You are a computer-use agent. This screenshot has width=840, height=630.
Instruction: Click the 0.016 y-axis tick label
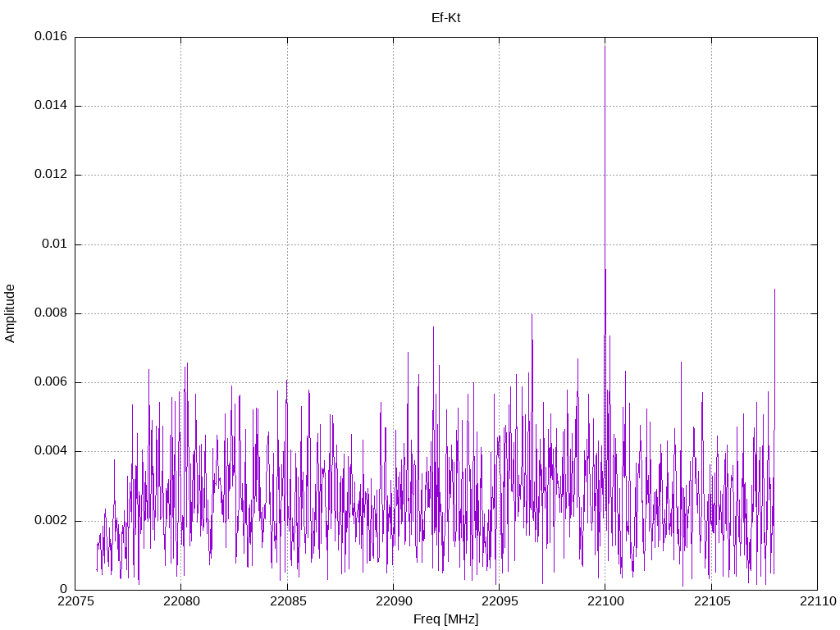coord(50,37)
